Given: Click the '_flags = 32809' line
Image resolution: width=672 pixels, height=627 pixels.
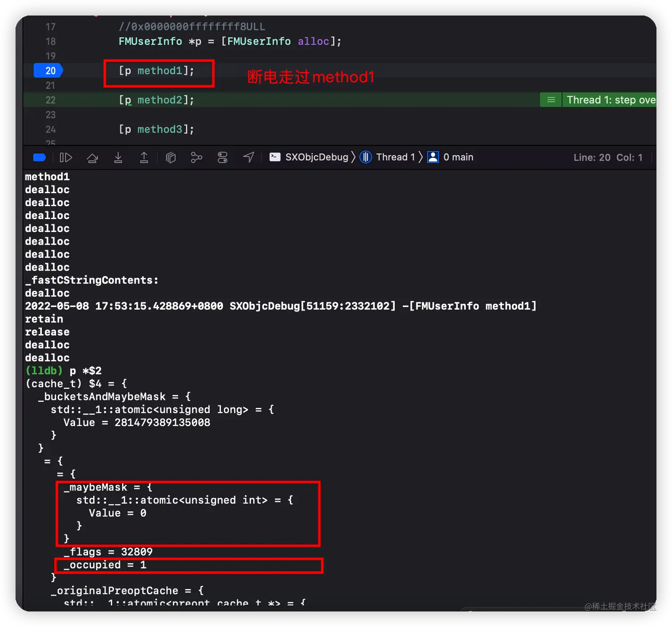Looking at the screenshot, I should (x=108, y=552).
